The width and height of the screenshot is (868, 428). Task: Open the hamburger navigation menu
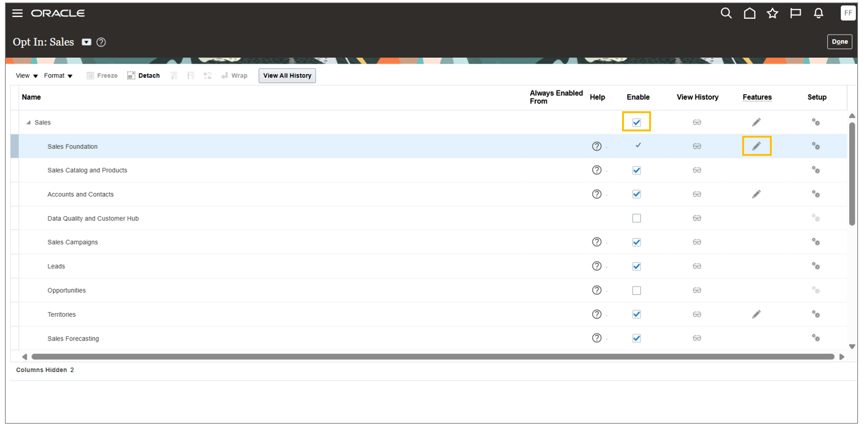point(18,13)
